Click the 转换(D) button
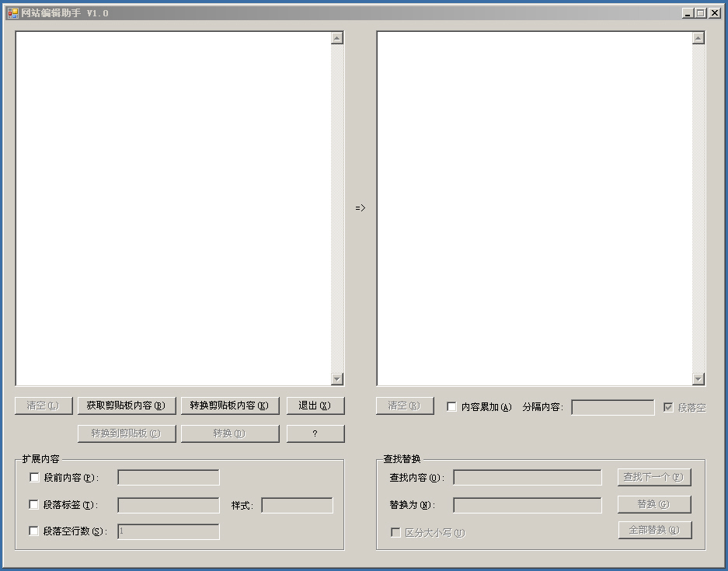Screen dimensions: 728x571 pyautogui.click(x=230, y=433)
